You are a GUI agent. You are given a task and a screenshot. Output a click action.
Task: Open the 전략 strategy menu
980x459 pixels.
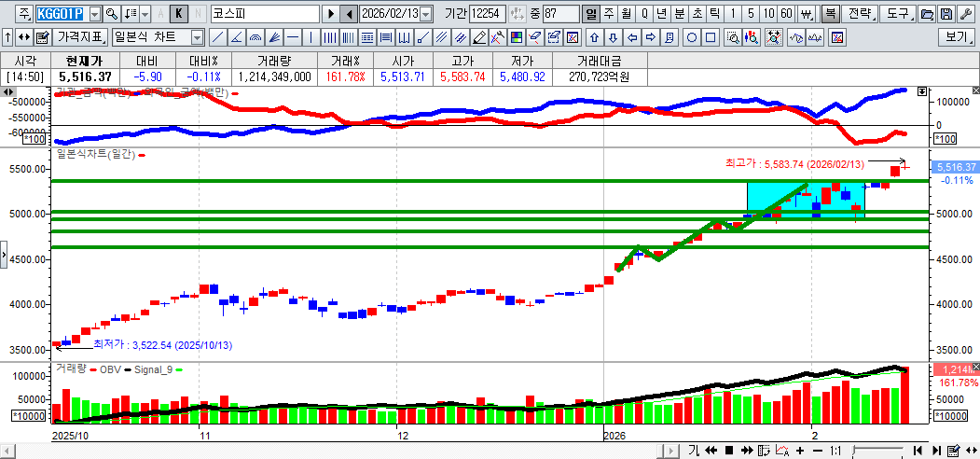coord(863,14)
